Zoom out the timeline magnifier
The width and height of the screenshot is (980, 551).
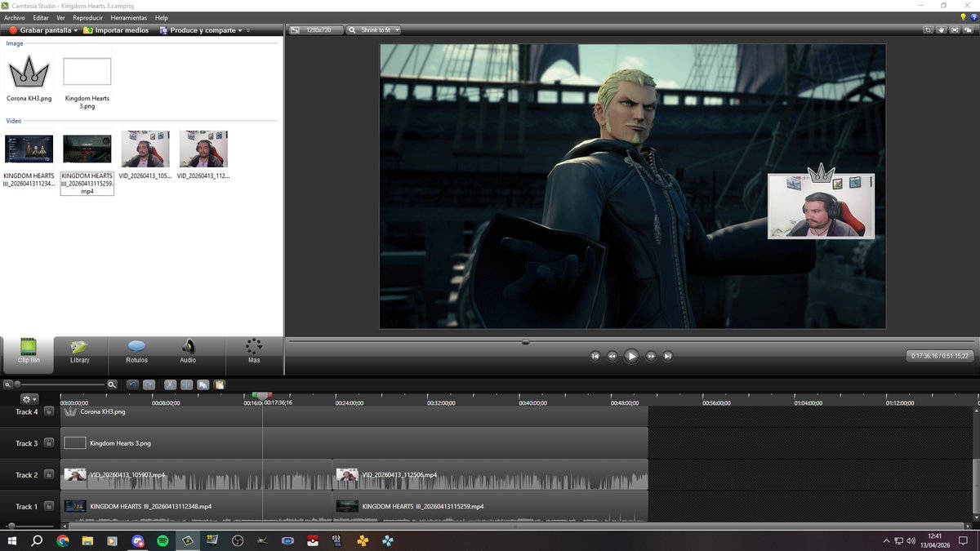(7, 384)
